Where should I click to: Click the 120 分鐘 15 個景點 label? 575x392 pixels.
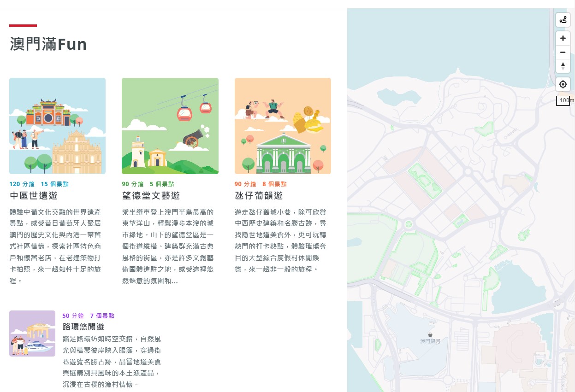(x=39, y=184)
